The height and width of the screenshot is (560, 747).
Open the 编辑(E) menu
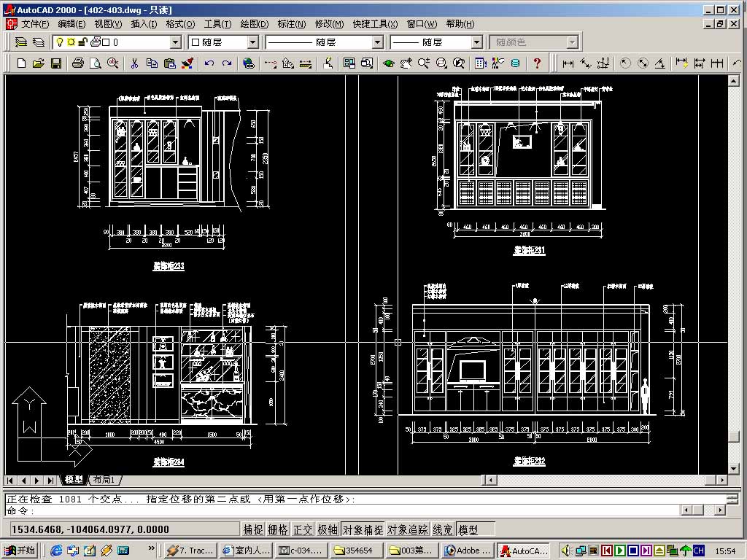pyautogui.click(x=71, y=24)
